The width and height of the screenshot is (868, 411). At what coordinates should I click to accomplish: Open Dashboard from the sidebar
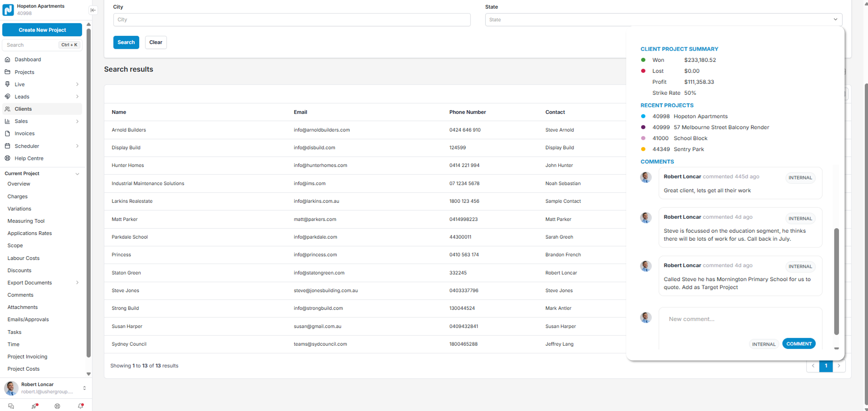click(x=28, y=59)
